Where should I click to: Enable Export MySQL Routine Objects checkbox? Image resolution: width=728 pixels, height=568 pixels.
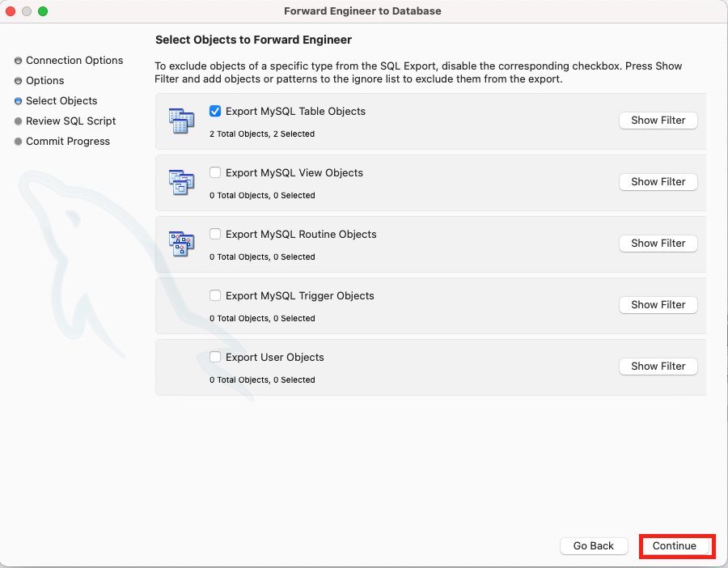pos(215,234)
